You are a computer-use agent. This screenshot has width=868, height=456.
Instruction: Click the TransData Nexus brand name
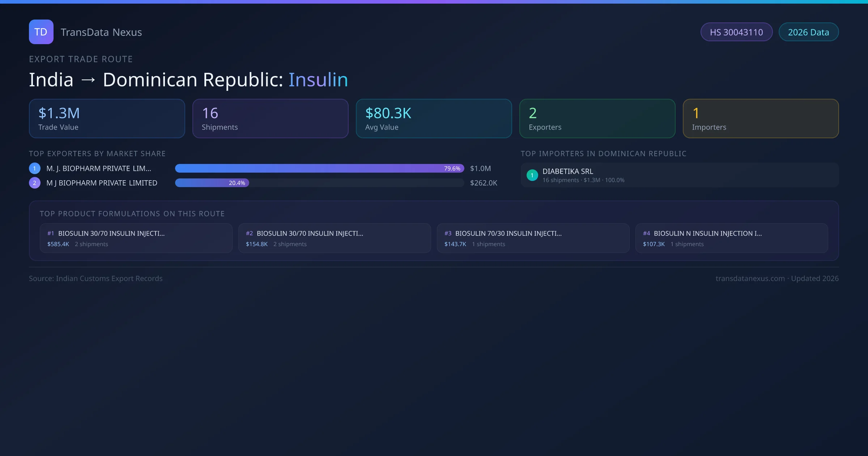coord(101,32)
